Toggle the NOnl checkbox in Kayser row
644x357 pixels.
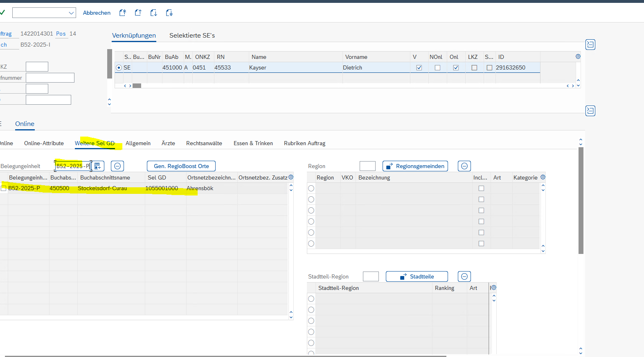click(437, 68)
